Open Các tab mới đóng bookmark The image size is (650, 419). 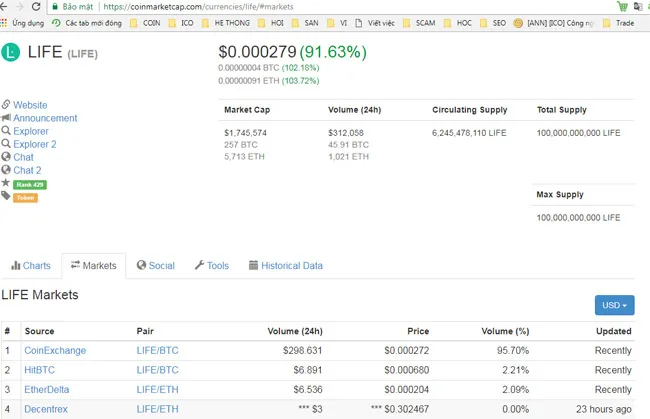[87, 23]
